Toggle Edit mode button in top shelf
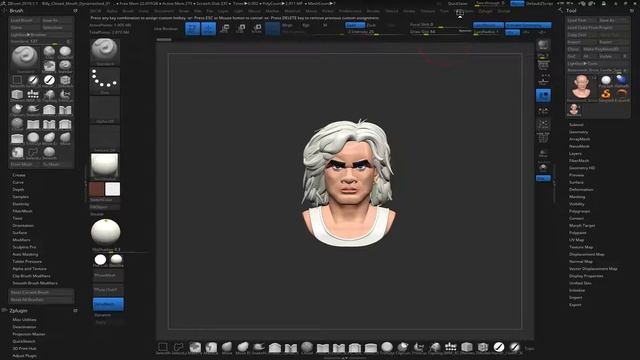The width and height of the screenshot is (640, 360). coord(193,28)
